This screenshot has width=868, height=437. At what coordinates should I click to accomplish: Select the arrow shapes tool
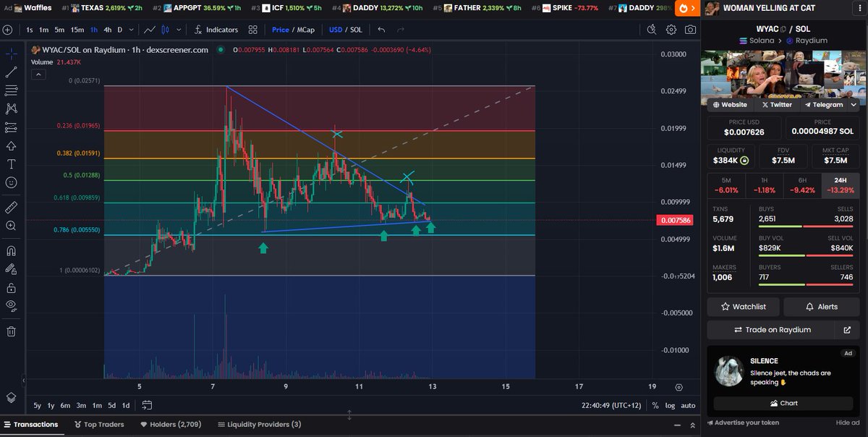tap(12, 145)
